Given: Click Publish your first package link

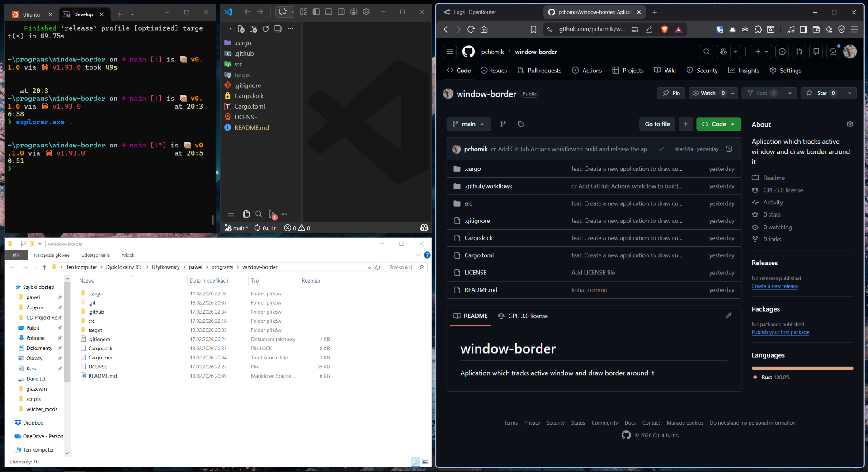Looking at the screenshot, I should pyautogui.click(x=780, y=332).
